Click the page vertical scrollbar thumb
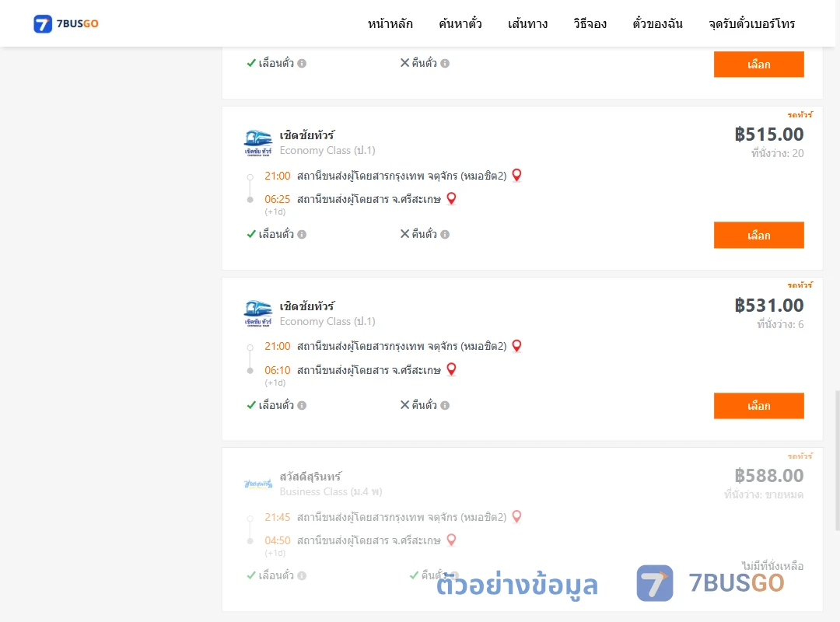The height and width of the screenshot is (622, 840). pyautogui.click(x=837, y=461)
